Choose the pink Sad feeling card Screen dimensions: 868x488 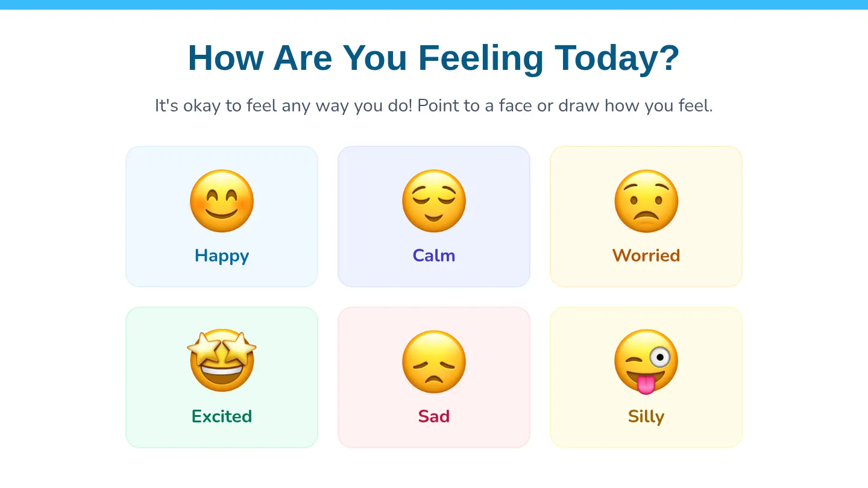[434, 377]
